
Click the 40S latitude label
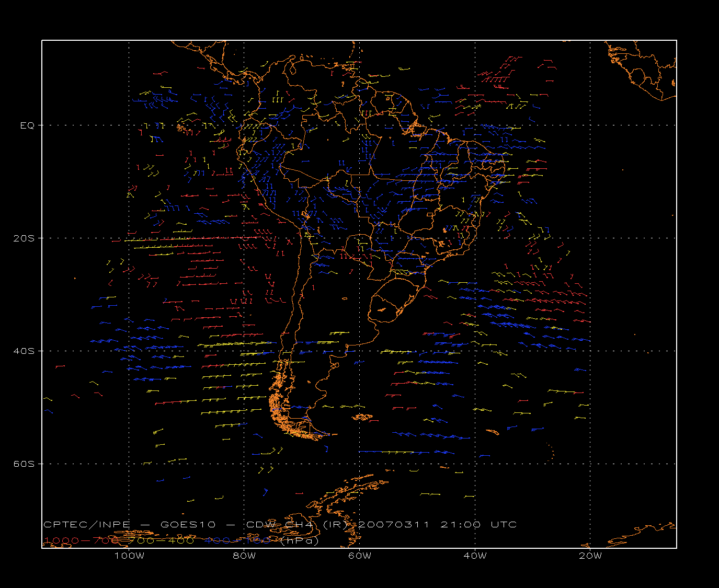coord(24,351)
